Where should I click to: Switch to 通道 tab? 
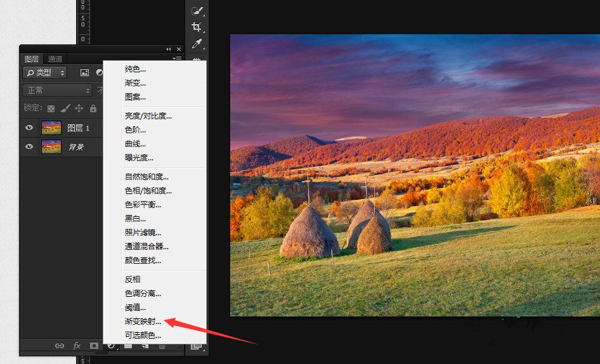pyautogui.click(x=55, y=58)
